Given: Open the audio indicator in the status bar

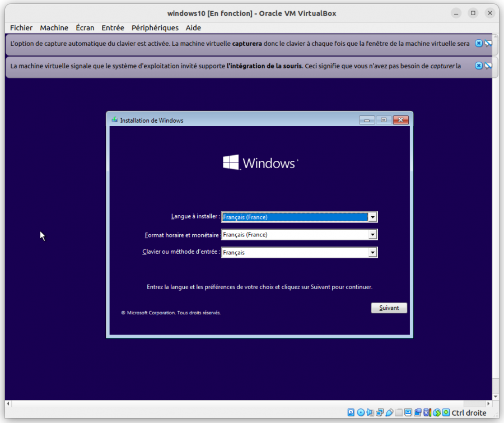Looking at the screenshot, I should (370, 412).
